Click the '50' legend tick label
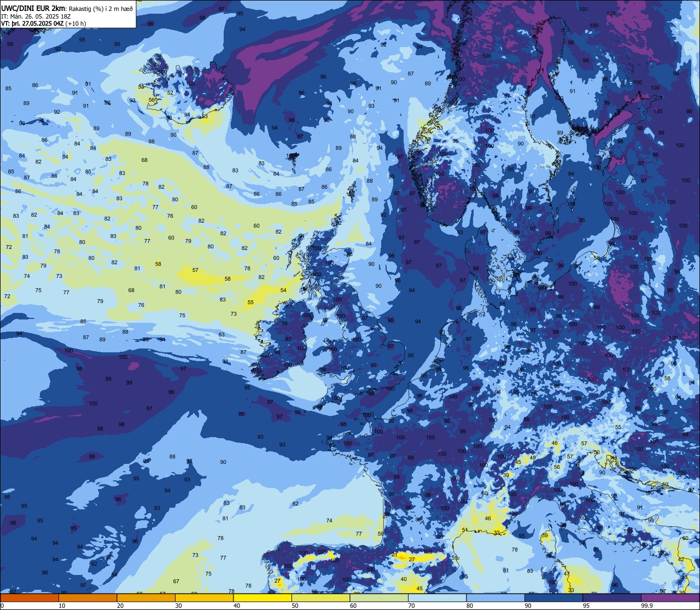Viewport: 700px width, 610px height. point(295,606)
